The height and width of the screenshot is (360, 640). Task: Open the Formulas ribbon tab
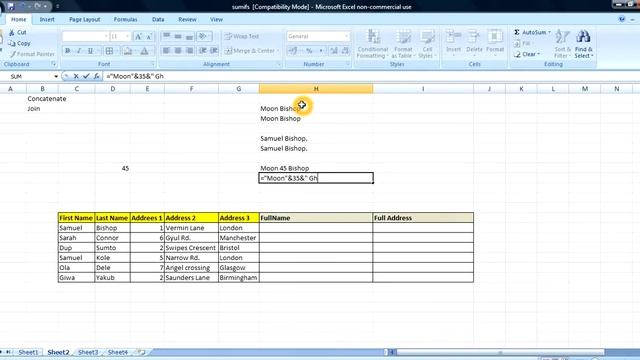125,19
